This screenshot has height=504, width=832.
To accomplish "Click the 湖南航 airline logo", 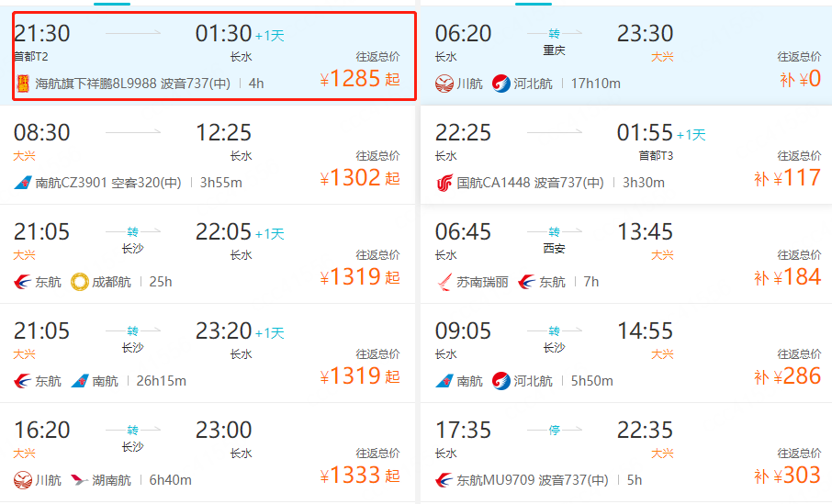I will [80, 480].
